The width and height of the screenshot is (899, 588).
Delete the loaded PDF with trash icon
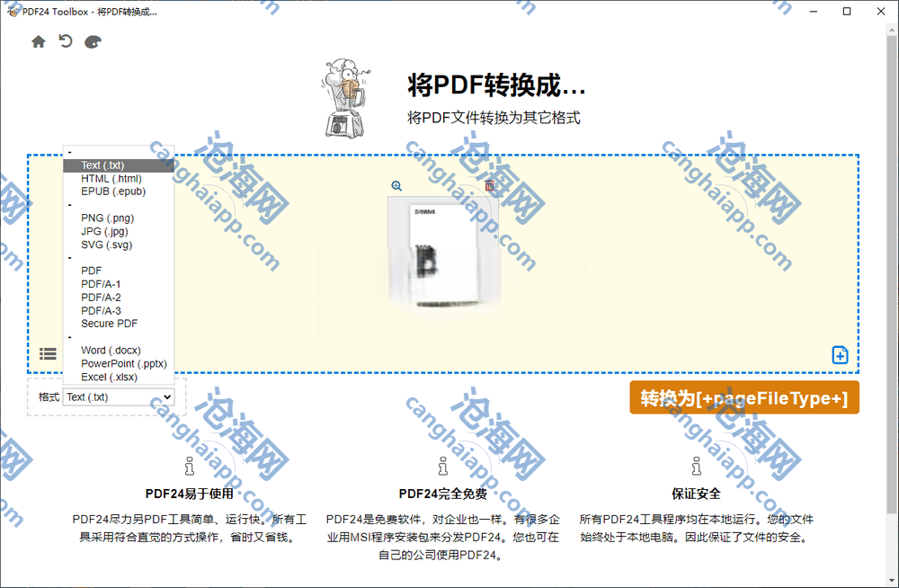(x=489, y=186)
